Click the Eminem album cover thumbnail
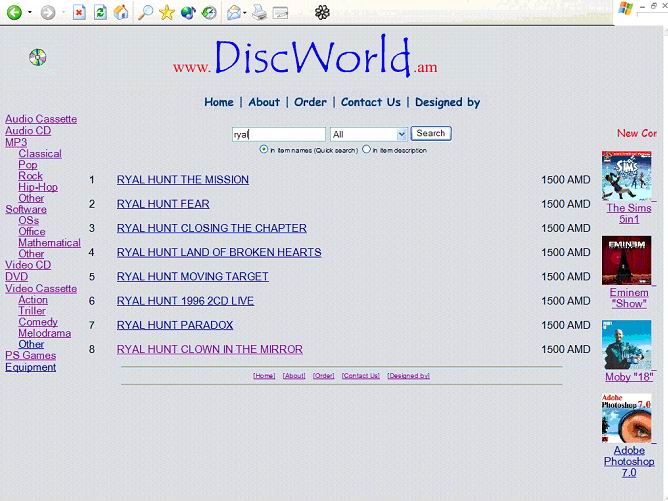 click(x=627, y=260)
